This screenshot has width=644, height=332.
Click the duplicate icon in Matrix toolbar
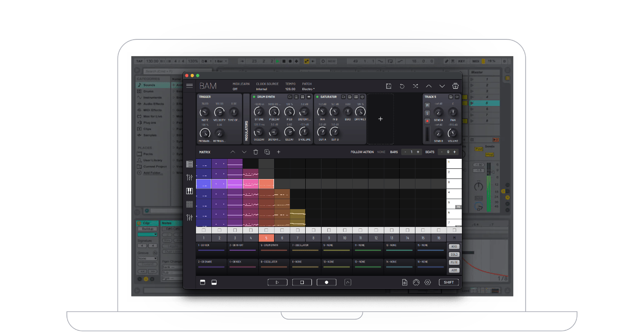[267, 152]
